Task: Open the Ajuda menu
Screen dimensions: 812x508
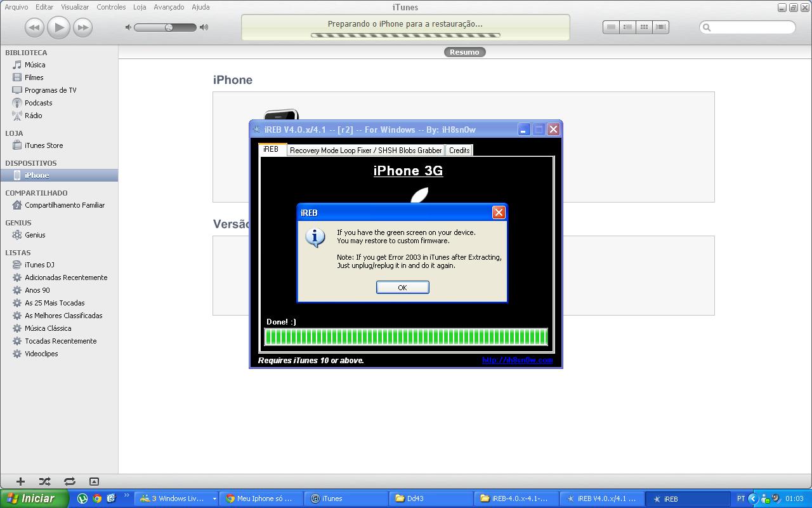Action: pos(200,7)
